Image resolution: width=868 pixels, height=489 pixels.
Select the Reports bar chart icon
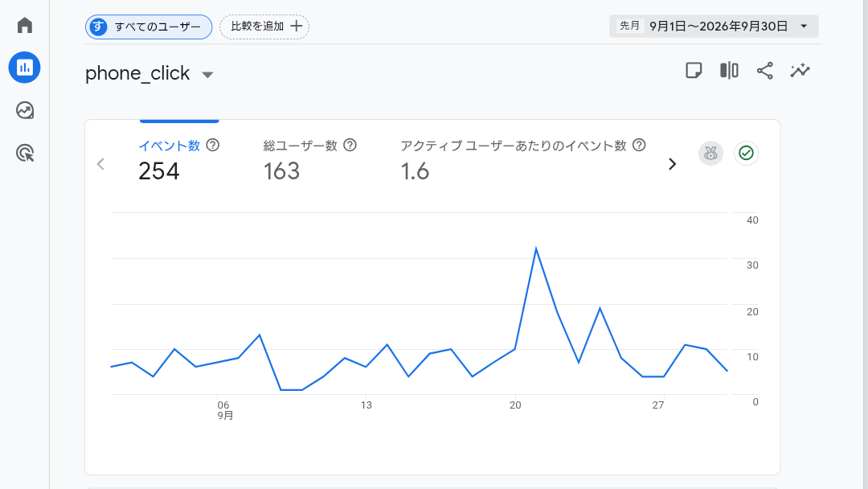click(24, 68)
